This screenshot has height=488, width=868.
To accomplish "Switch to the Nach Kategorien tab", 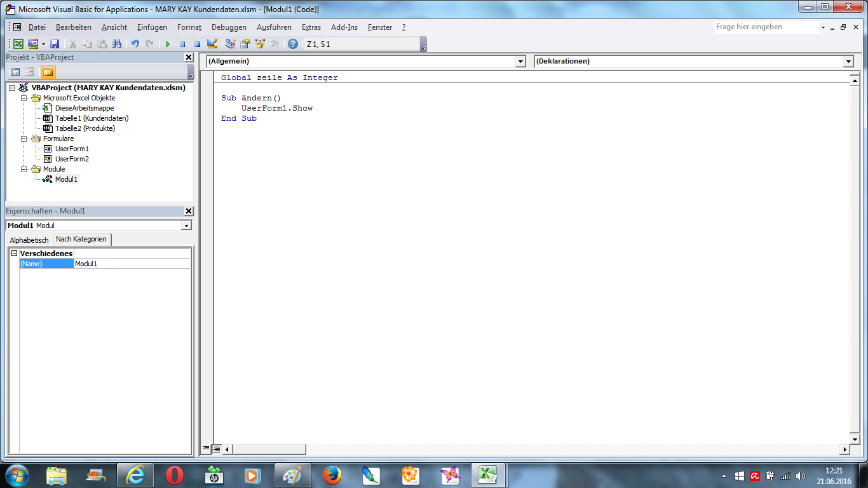I will pos(81,239).
